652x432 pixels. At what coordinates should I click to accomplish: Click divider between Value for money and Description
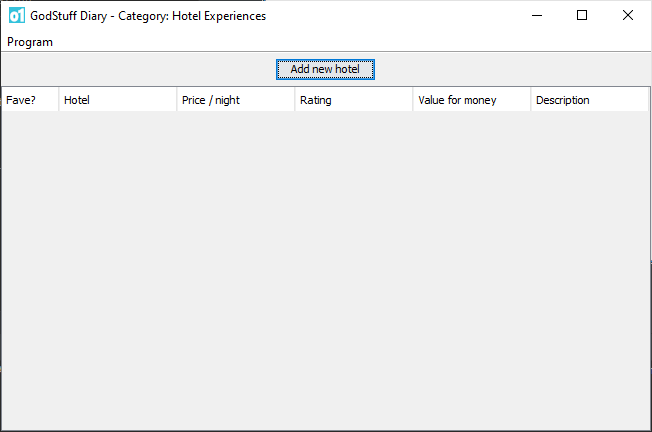531,100
